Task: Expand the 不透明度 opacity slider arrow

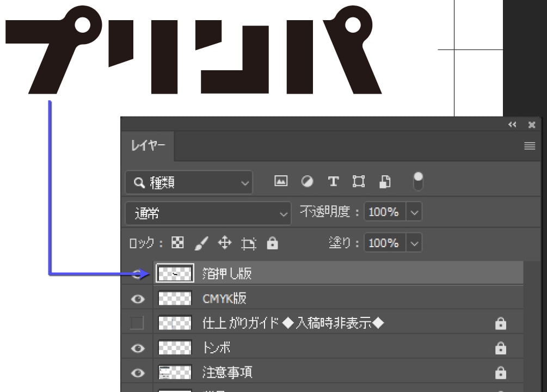Action: coord(414,212)
